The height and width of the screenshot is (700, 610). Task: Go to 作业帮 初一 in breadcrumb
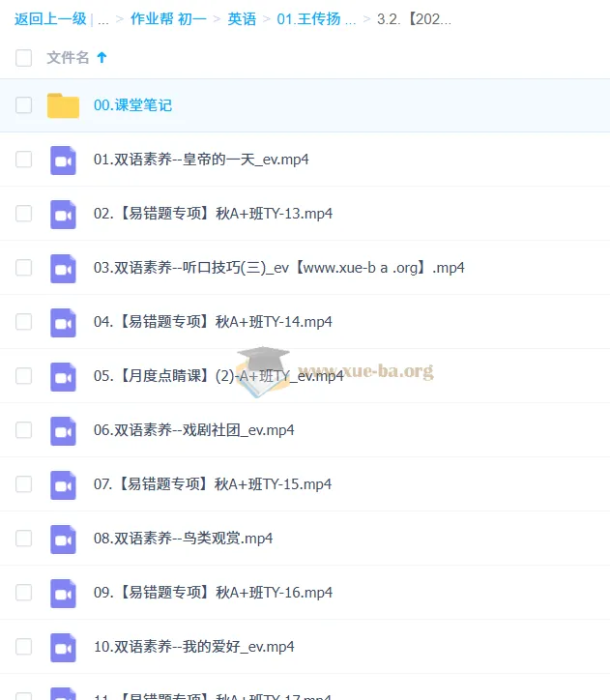(x=168, y=19)
